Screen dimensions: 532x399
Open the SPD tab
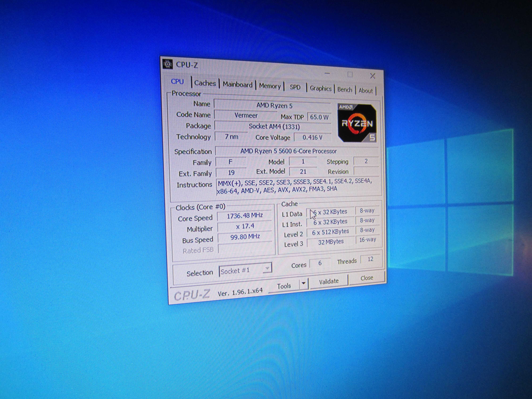295,87
